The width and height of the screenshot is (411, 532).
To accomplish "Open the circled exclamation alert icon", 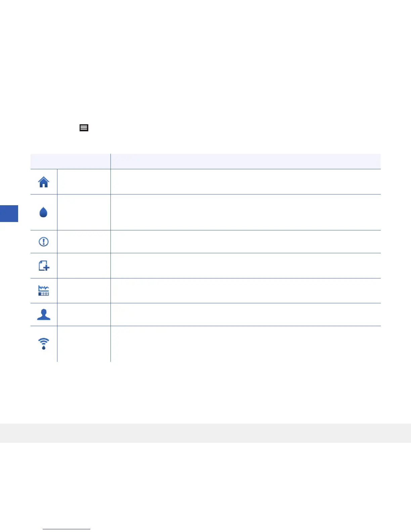I will (44, 241).
